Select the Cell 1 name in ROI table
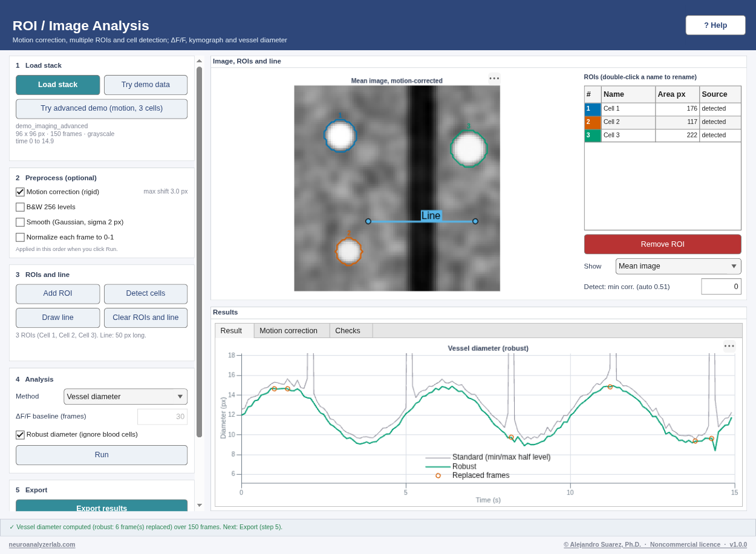 (628, 109)
